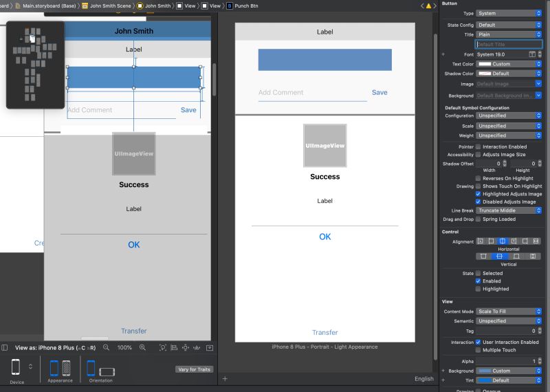Screen dimensions: 550x392
Task: Go to next issue arrow
Action: tap(435, 6)
